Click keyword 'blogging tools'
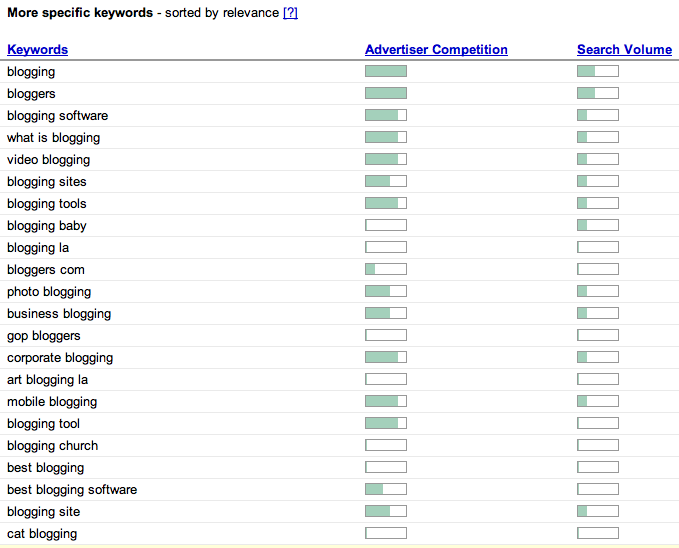 point(47,204)
